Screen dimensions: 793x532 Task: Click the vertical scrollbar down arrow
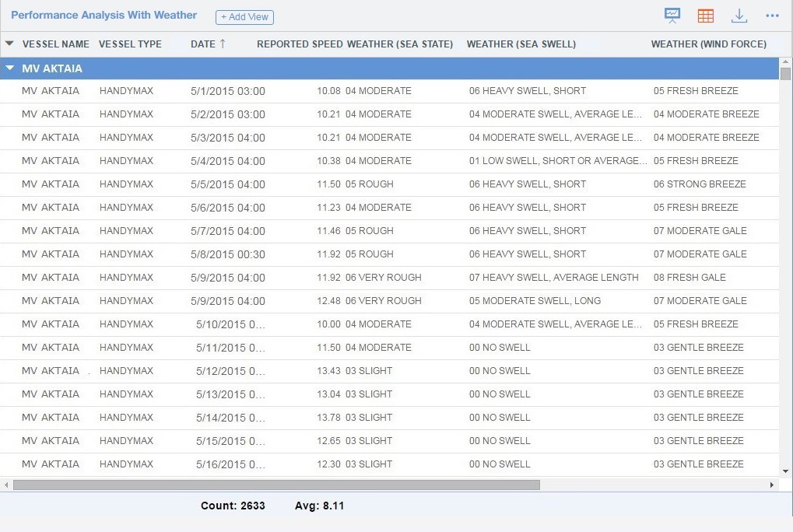(x=785, y=471)
